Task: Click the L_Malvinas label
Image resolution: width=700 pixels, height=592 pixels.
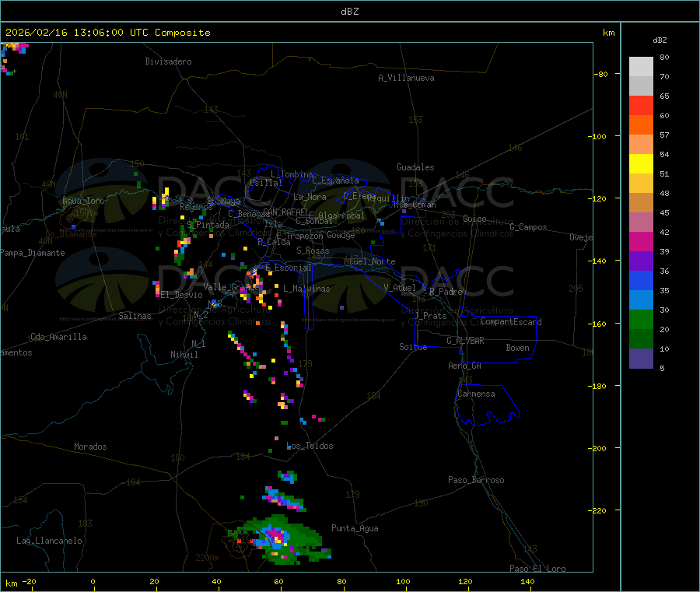Action: 306,289
